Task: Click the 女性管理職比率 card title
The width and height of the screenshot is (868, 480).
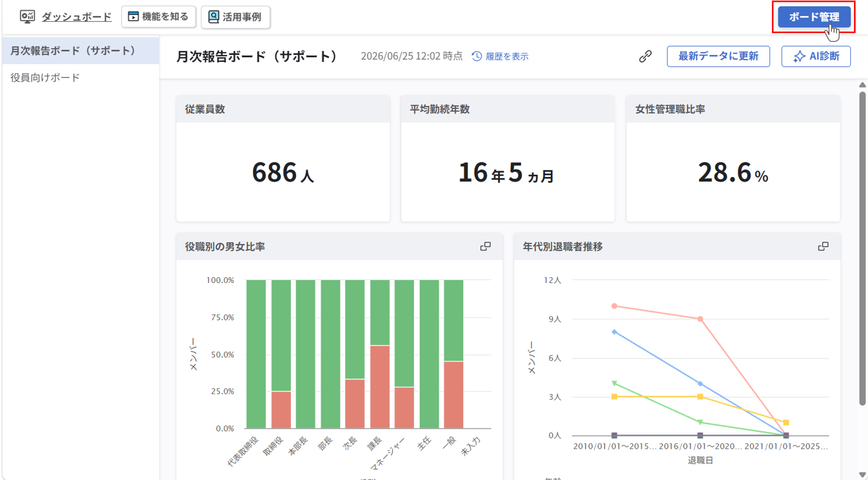Action: pyautogui.click(x=670, y=109)
